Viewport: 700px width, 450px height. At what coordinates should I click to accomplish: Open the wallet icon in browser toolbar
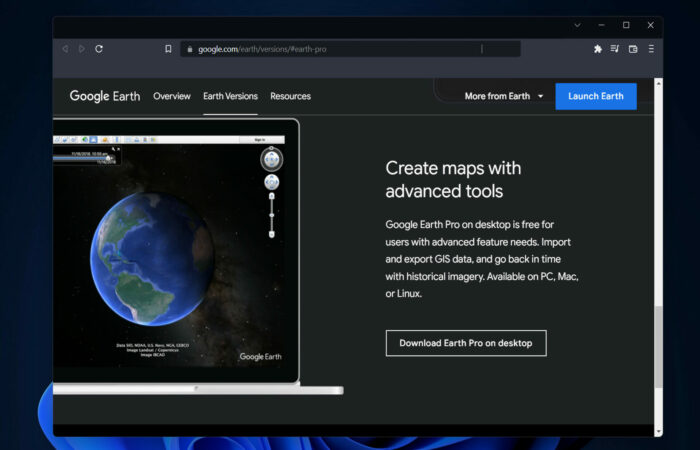point(633,49)
